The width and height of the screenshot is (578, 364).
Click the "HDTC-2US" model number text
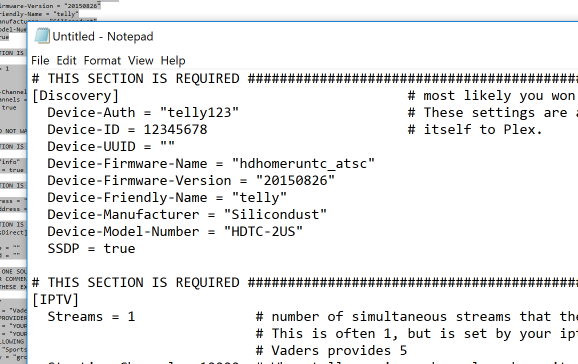click(x=264, y=231)
